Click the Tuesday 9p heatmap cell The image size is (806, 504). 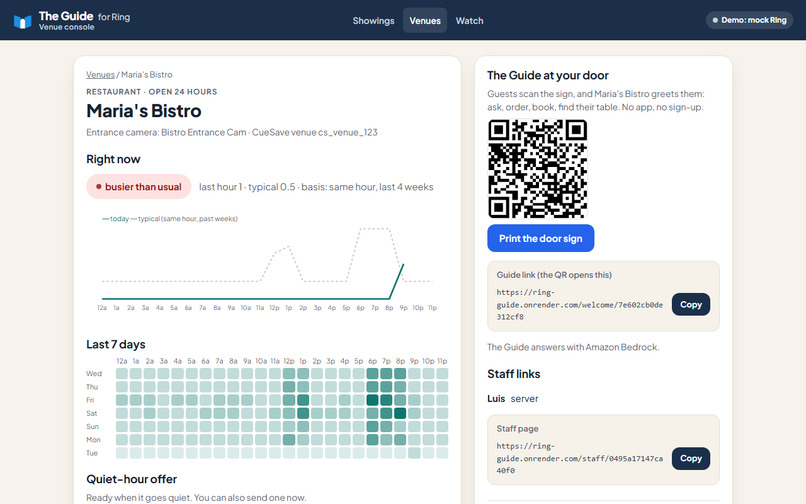414,453
